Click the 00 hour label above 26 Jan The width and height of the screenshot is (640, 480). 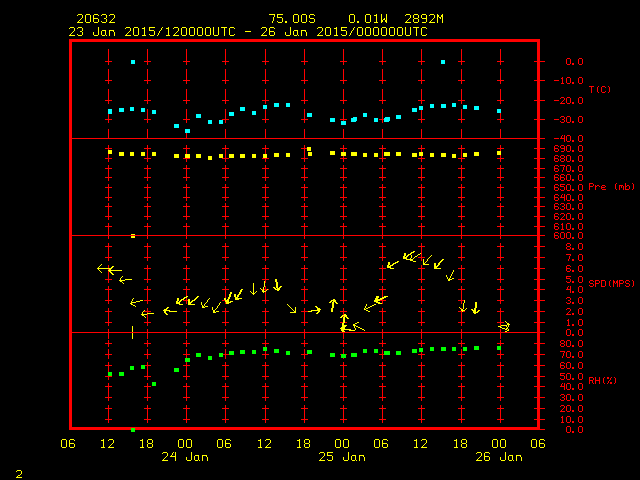(499, 443)
